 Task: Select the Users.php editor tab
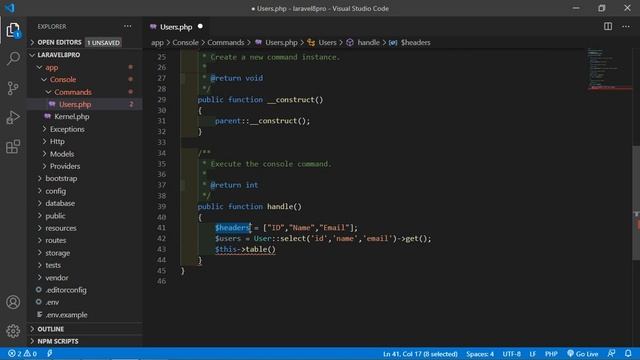click(x=176, y=27)
